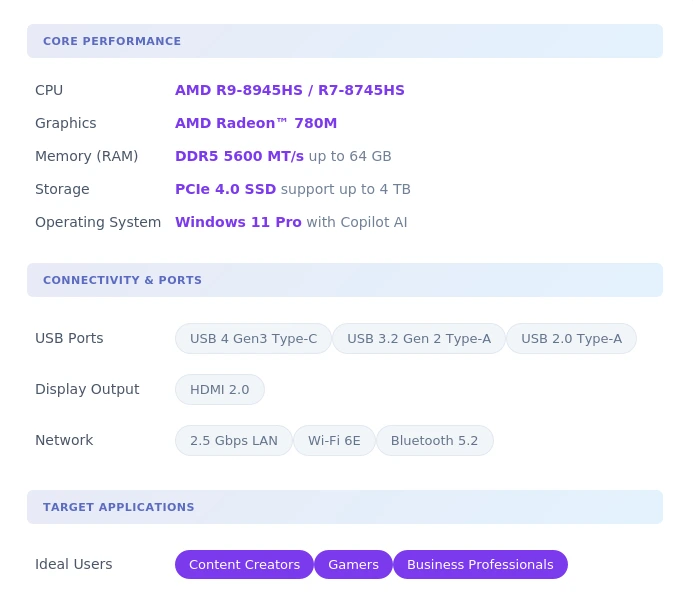The image size is (693, 612).
Task: Select the Bluetooth 5.2 chip
Action: tap(434, 440)
